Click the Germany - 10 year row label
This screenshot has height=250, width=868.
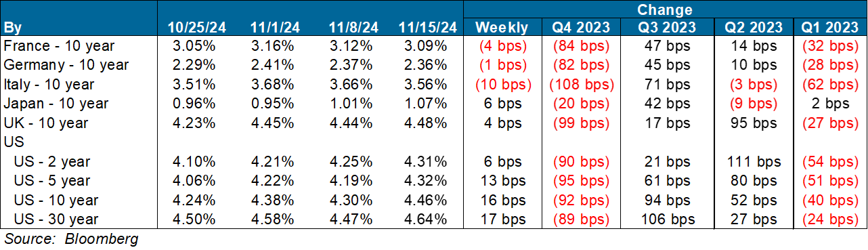pos(66,65)
